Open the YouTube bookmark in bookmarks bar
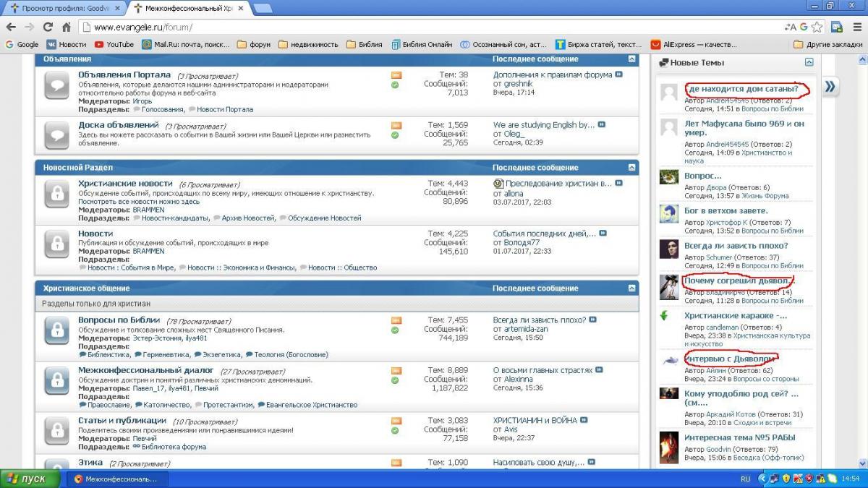 [x=114, y=44]
